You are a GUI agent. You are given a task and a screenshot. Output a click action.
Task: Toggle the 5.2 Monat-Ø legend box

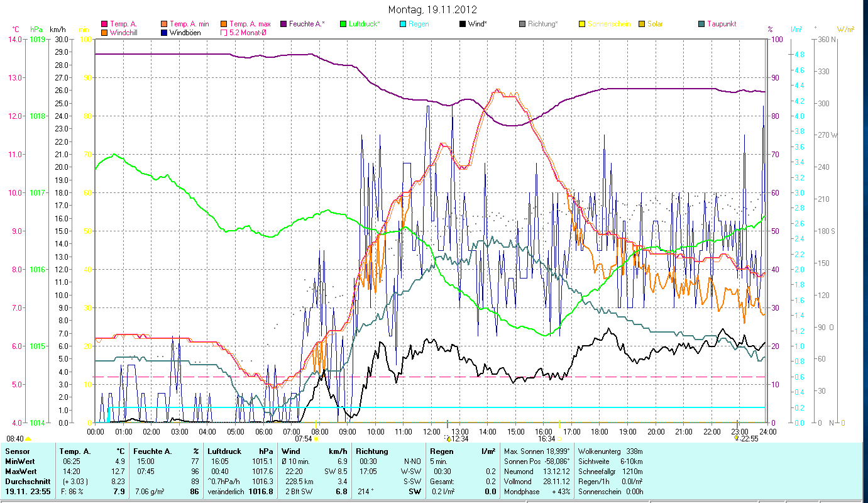tap(224, 33)
